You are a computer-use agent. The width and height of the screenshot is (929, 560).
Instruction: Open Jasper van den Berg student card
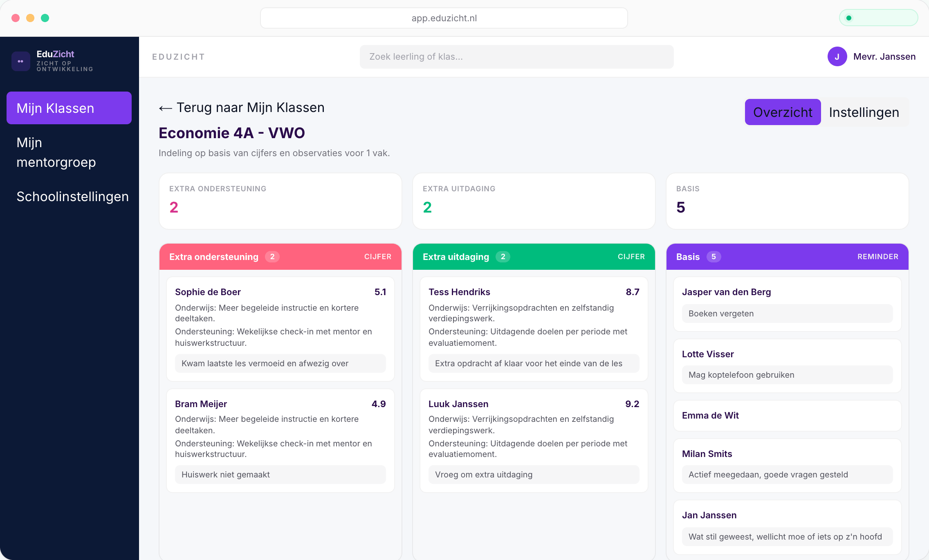tap(788, 304)
